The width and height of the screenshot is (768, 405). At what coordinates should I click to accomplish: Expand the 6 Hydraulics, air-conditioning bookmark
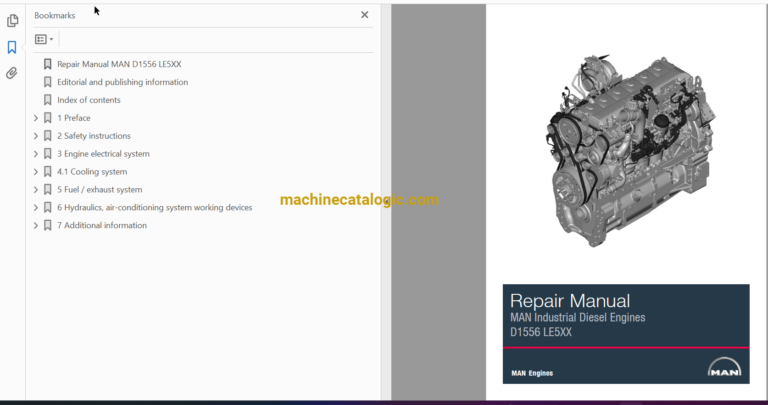click(36, 208)
